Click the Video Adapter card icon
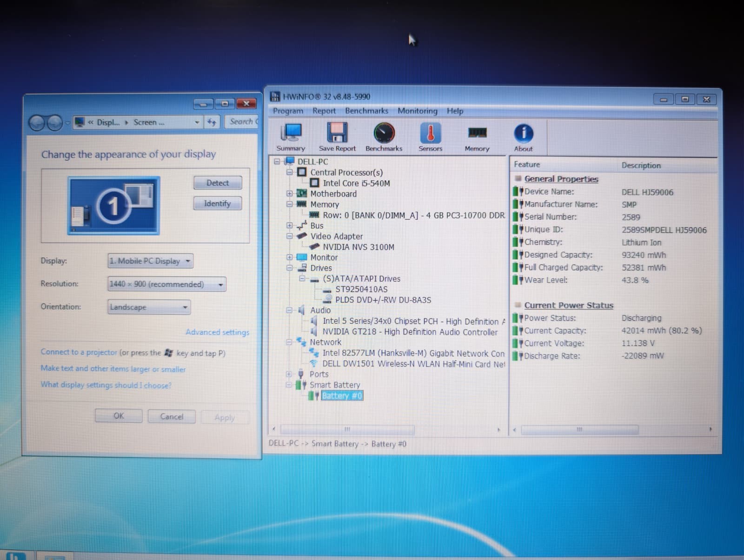This screenshot has width=744, height=560. click(x=302, y=236)
